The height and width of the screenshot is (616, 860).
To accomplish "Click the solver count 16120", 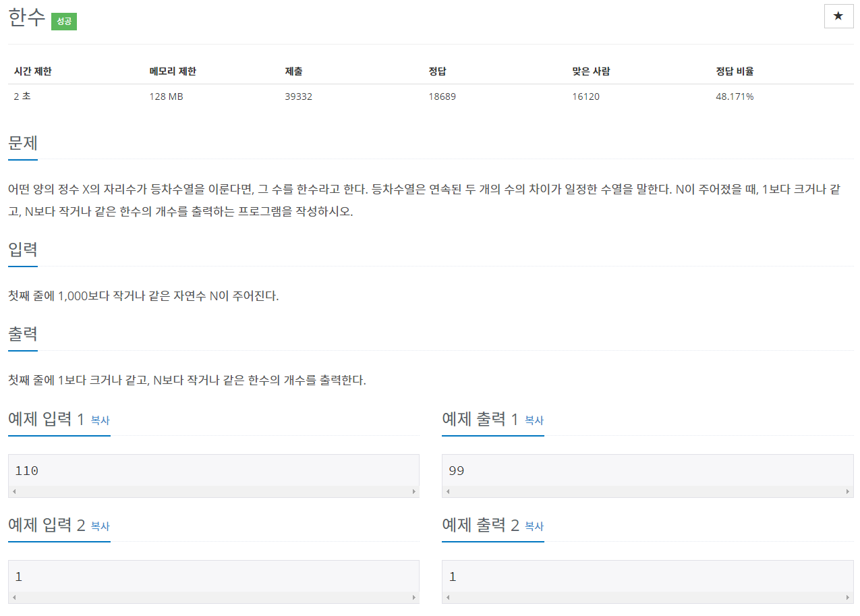I will click(585, 96).
